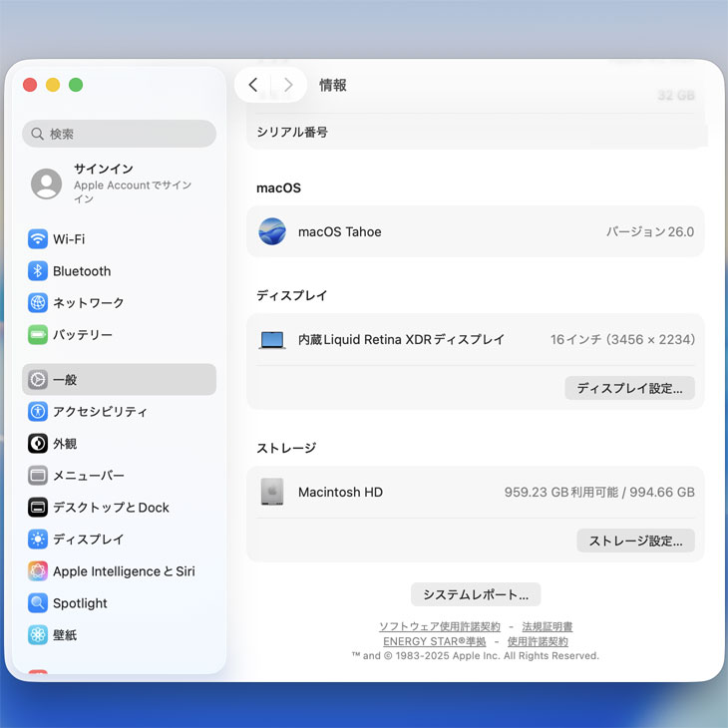Select ディスプレイ in the sidebar
The width and height of the screenshot is (728, 728).
point(88,540)
